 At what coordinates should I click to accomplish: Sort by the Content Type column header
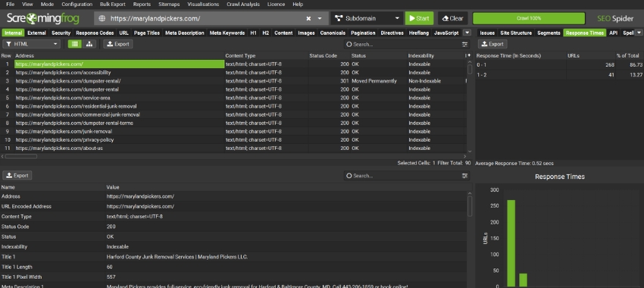coord(240,55)
